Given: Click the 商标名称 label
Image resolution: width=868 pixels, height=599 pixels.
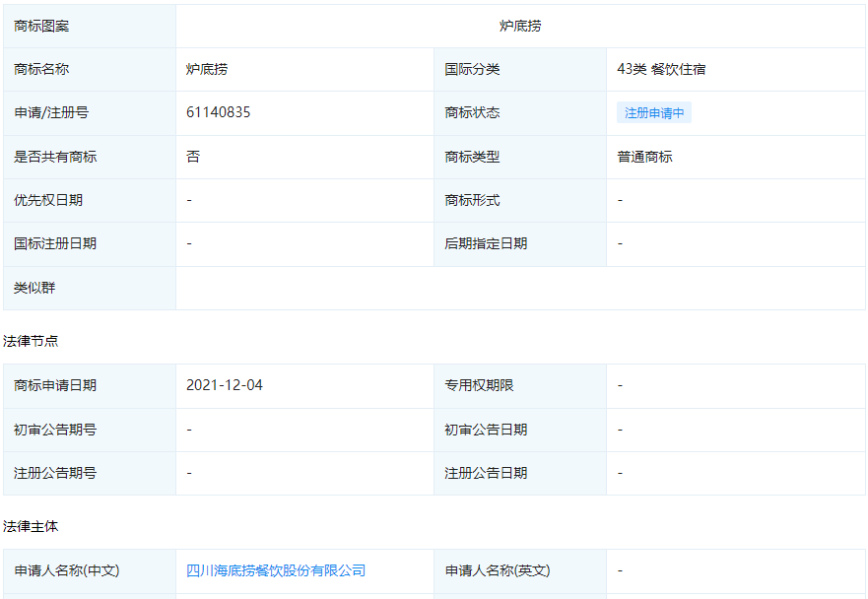Looking at the screenshot, I should point(41,69).
